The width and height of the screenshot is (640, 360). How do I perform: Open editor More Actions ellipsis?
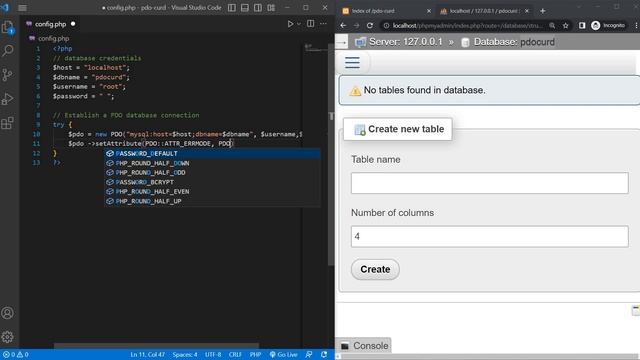pyautogui.click(x=323, y=24)
